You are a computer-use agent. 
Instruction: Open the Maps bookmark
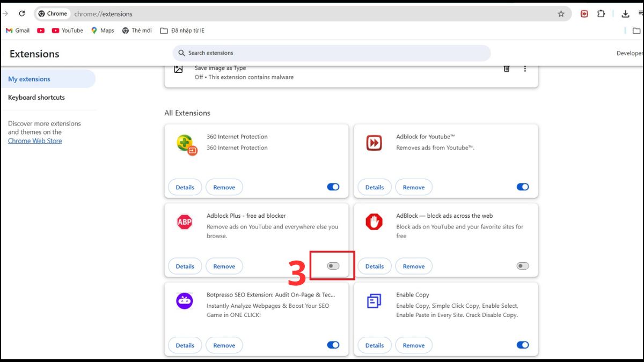click(103, 31)
